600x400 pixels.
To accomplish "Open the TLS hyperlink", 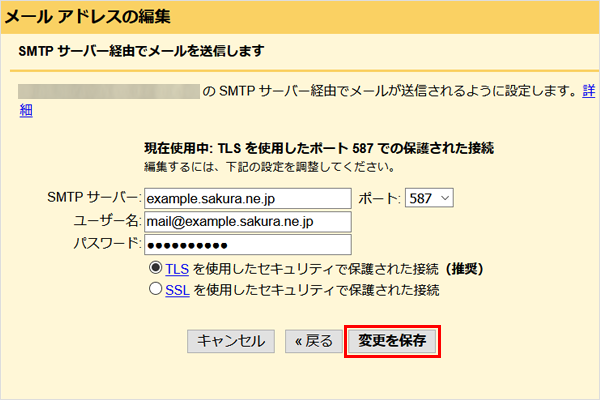I will coord(177,269).
